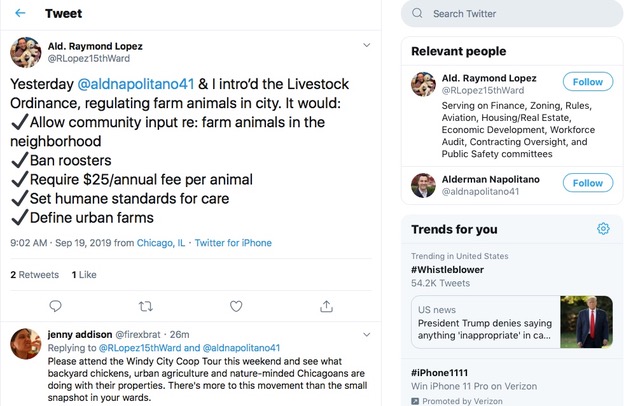This screenshot has height=406, width=640.
Task: Open Trends settings gear icon
Action: click(x=603, y=229)
